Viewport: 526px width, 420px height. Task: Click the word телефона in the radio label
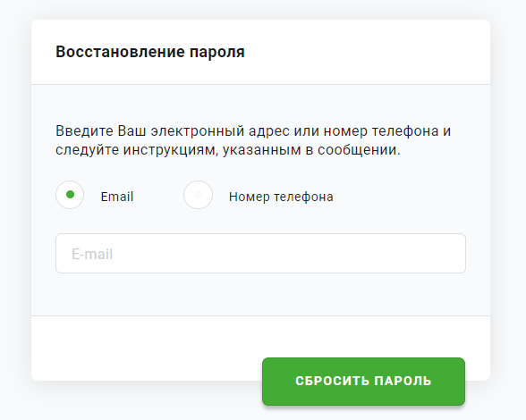pos(303,197)
